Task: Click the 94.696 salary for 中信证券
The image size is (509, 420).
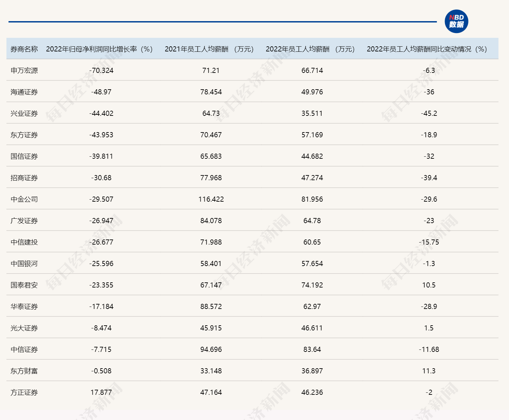Action: (211, 349)
